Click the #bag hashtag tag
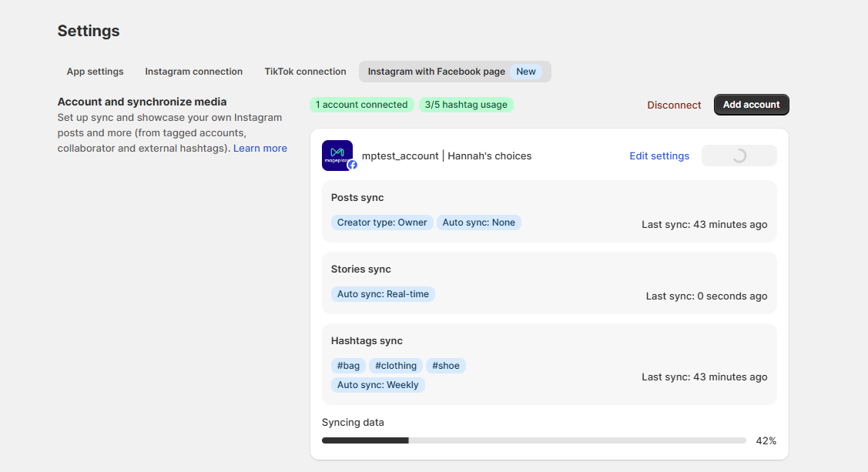This screenshot has width=868, height=472. 348,366
